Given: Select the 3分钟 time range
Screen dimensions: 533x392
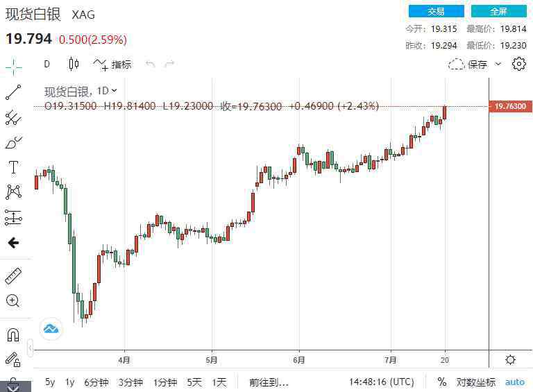Looking at the screenshot, I should pyautogui.click(x=130, y=382).
